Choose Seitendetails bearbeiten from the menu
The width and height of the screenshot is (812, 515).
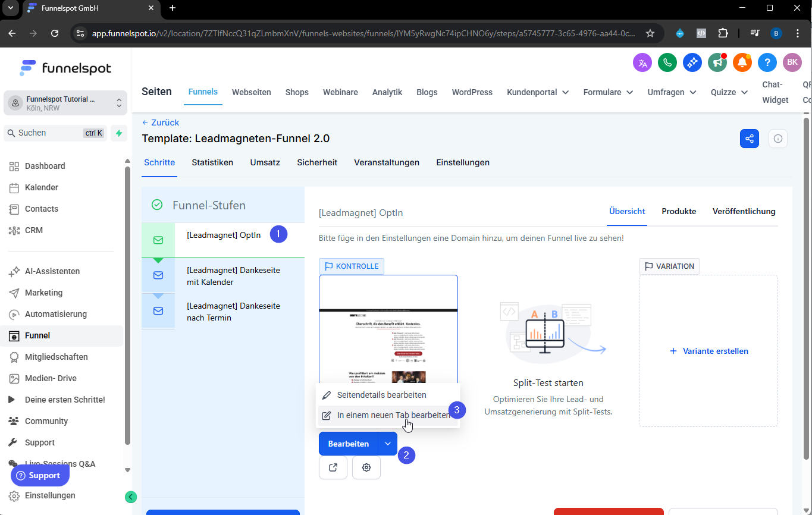click(x=388, y=395)
